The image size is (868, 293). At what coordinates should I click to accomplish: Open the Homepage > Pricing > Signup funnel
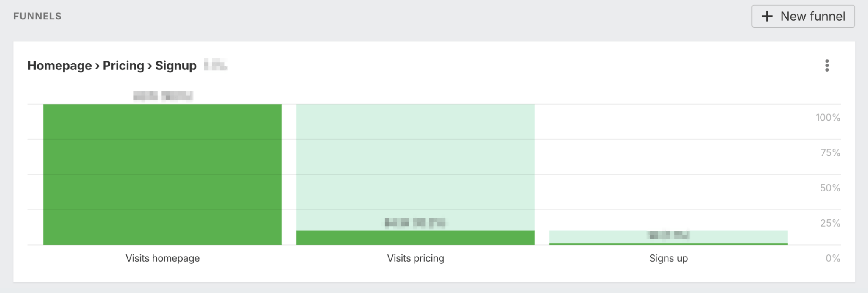[112, 66]
